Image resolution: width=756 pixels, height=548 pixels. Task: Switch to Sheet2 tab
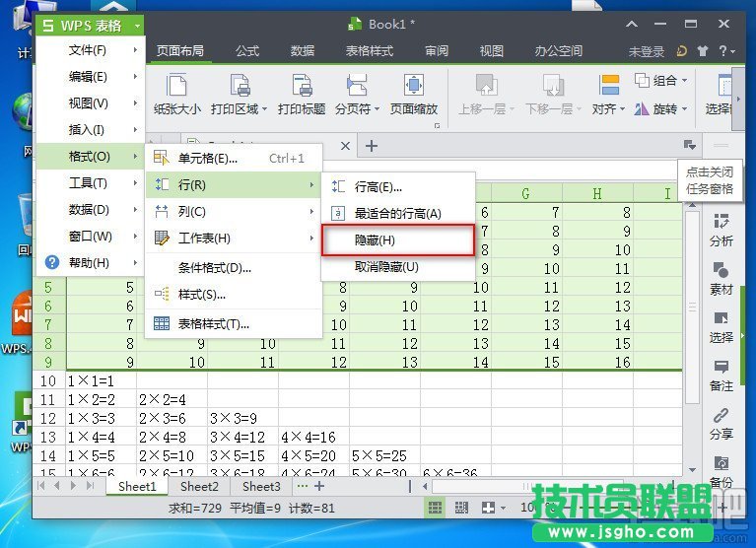(199, 486)
